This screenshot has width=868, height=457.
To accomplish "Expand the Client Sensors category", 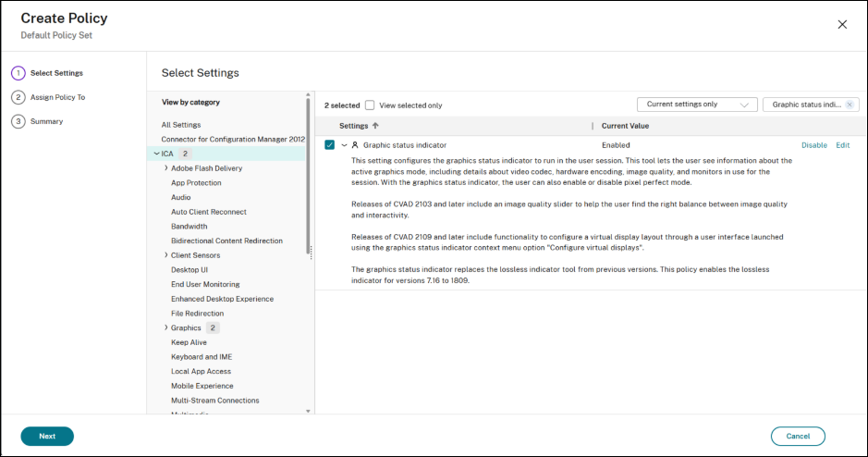I will click(x=166, y=255).
